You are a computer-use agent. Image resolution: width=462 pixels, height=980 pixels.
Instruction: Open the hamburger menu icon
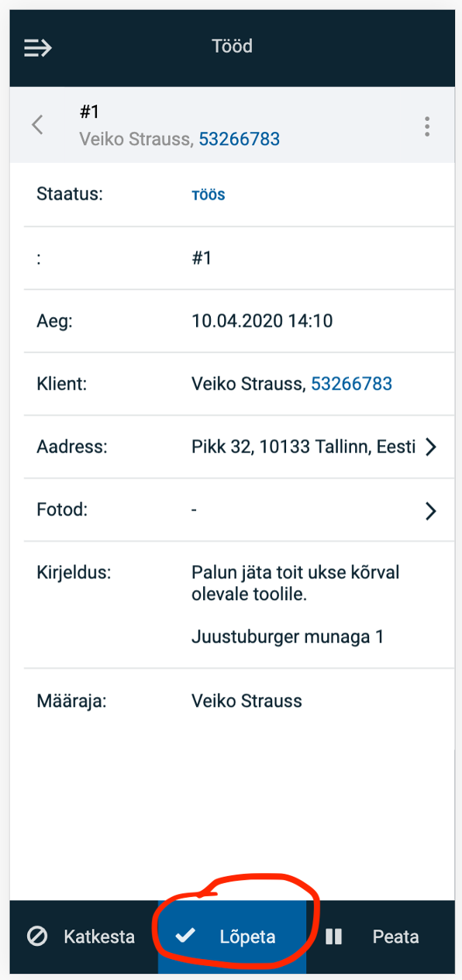(37, 48)
